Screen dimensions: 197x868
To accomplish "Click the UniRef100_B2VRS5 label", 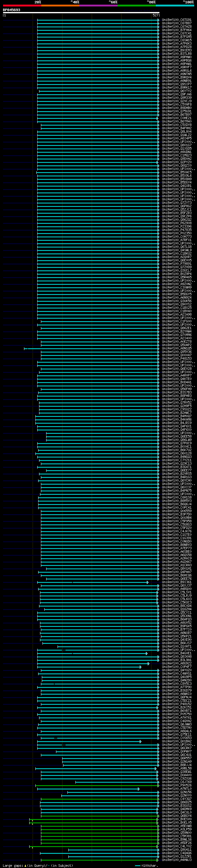I will tap(176, 474).
